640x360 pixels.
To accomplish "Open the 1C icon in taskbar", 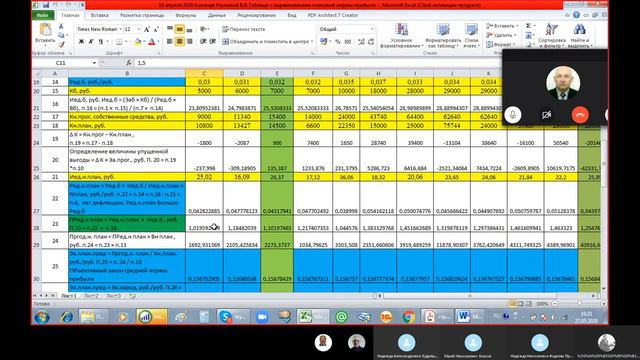I will click(386, 317).
